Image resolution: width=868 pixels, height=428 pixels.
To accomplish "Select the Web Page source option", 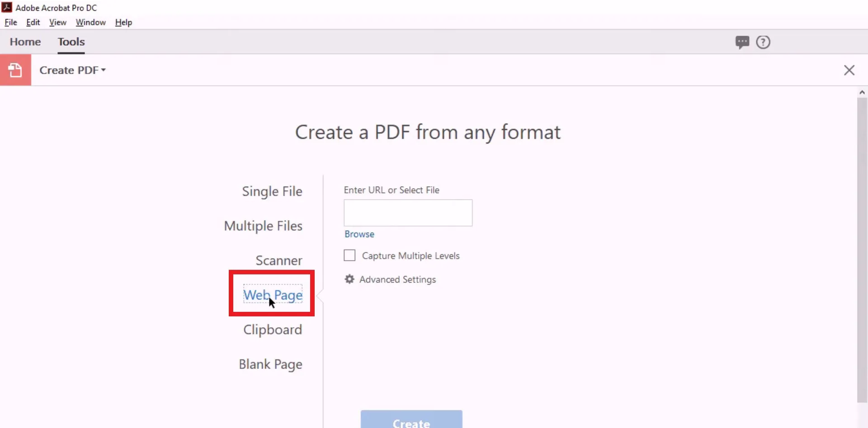I will [x=273, y=294].
